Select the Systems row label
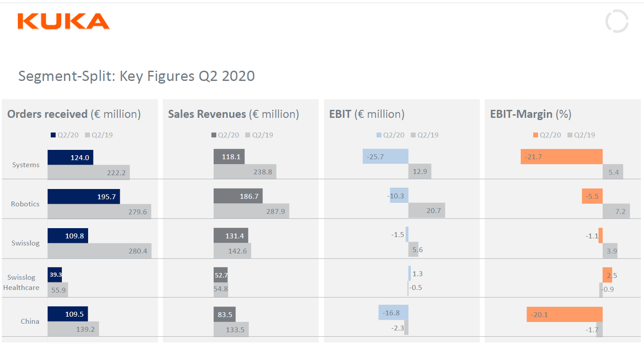The image size is (644, 346). (x=26, y=165)
